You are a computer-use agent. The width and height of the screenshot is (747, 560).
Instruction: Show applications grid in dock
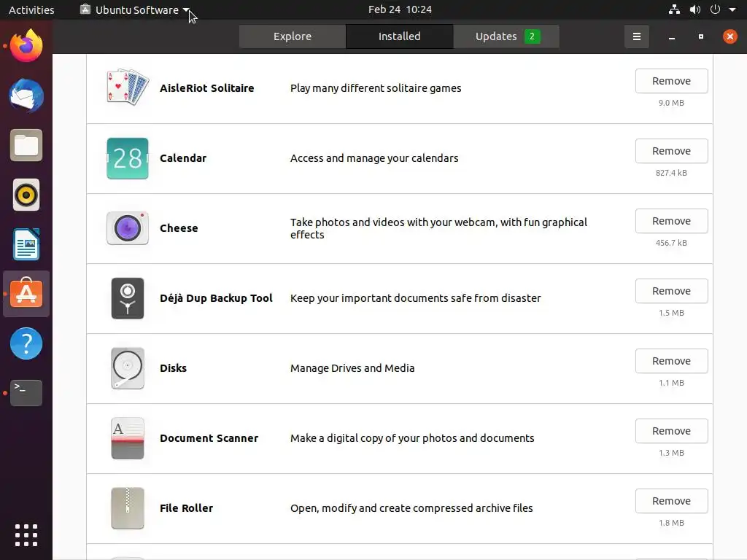26,535
